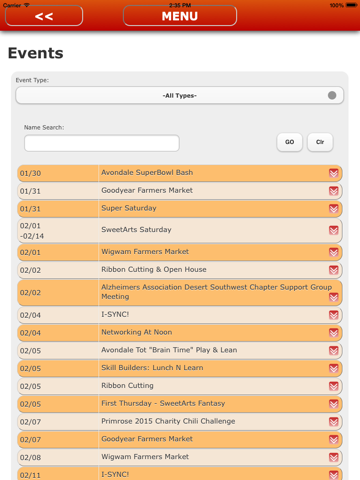Expand the Avondale SuperBowl Bash event arrow
Viewport: 360px width, 480px height.
[x=333, y=173]
